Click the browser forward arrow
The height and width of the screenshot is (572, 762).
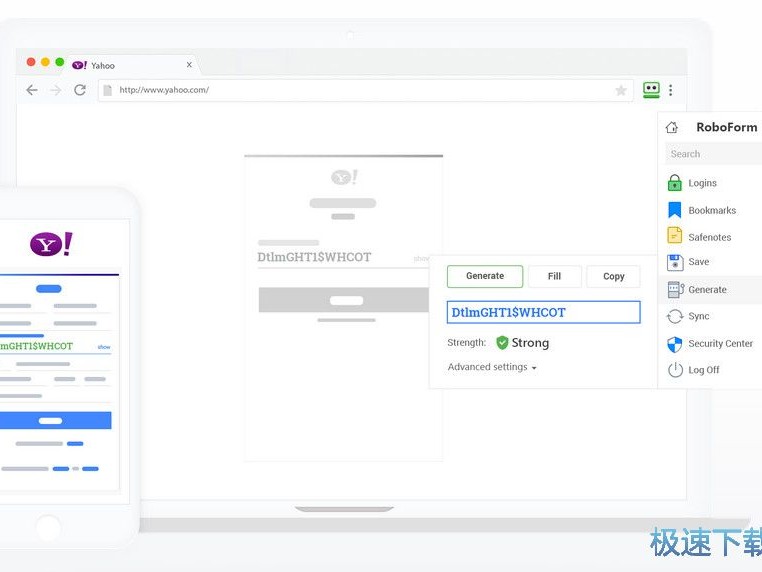[x=56, y=90]
